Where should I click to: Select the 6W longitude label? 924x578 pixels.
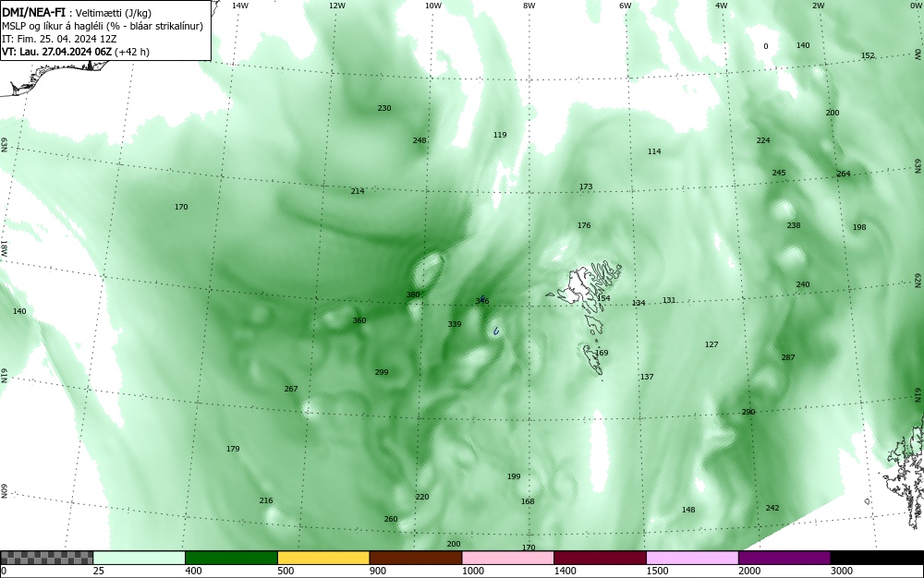click(x=626, y=6)
